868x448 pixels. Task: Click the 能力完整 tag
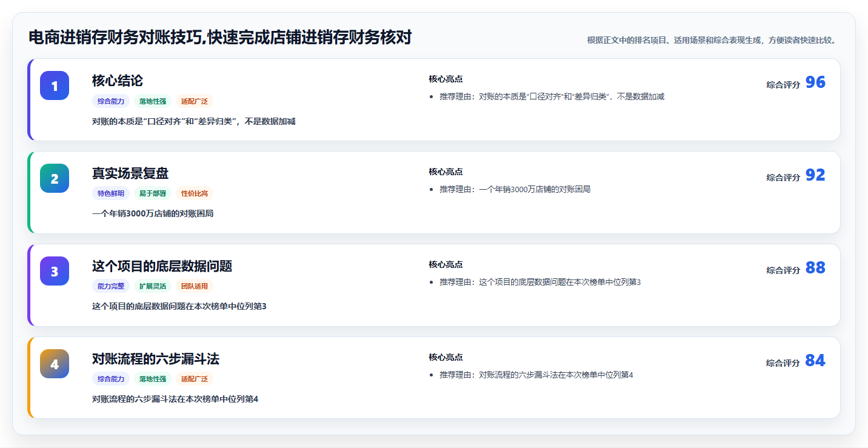click(111, 286)
